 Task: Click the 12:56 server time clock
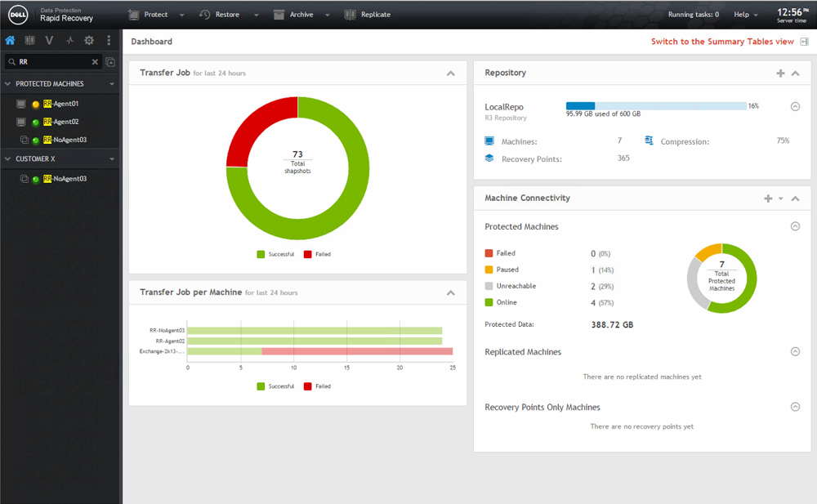pos(792,15)
